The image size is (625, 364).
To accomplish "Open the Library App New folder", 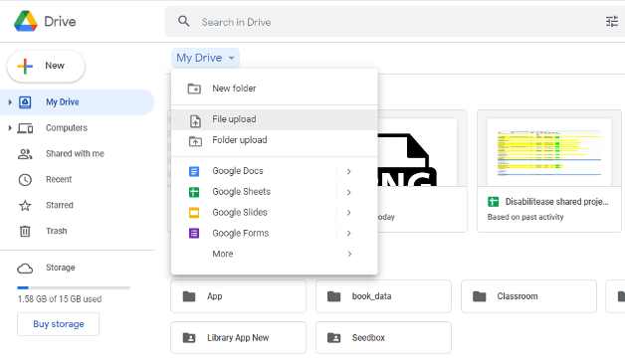I will point(239,338).
